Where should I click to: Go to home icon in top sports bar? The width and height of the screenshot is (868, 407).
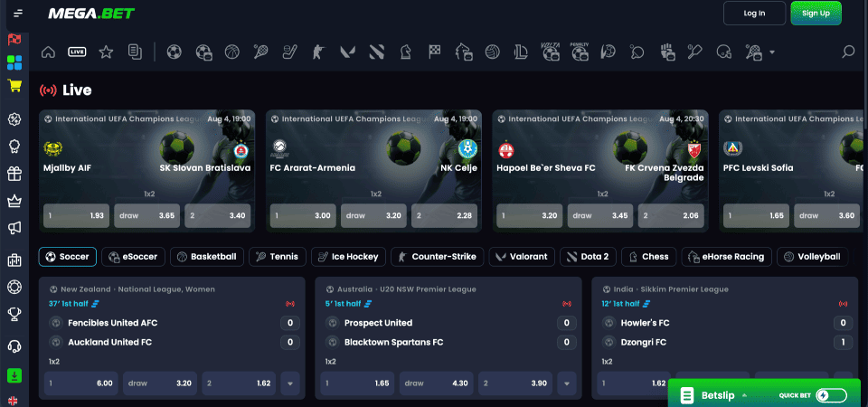click(x=48, y=52)
